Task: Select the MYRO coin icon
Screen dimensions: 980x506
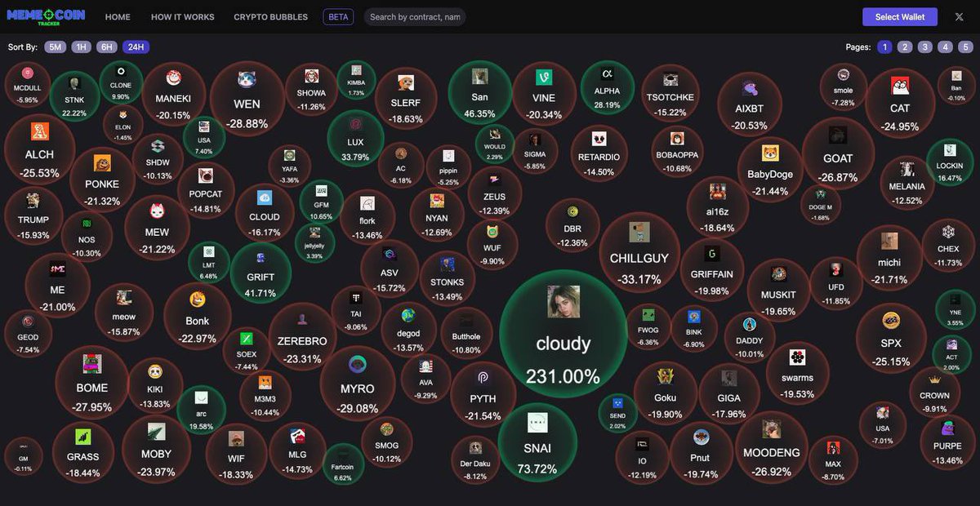Action: click(357, 365)
